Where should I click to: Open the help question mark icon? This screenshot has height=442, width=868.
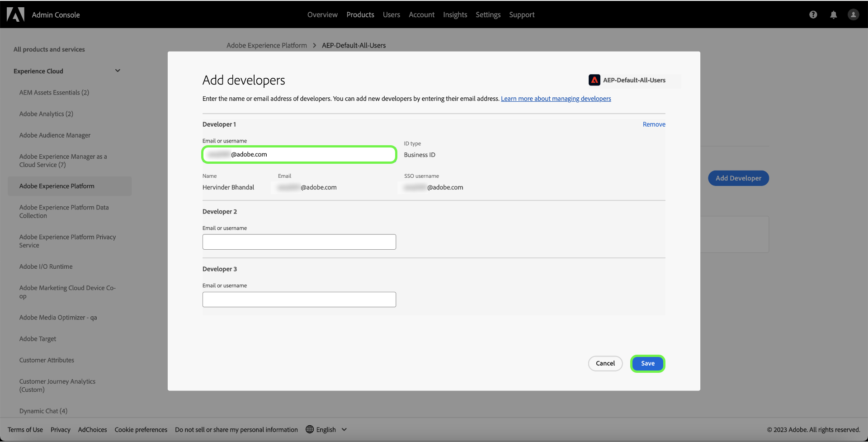tap(813, 14)
